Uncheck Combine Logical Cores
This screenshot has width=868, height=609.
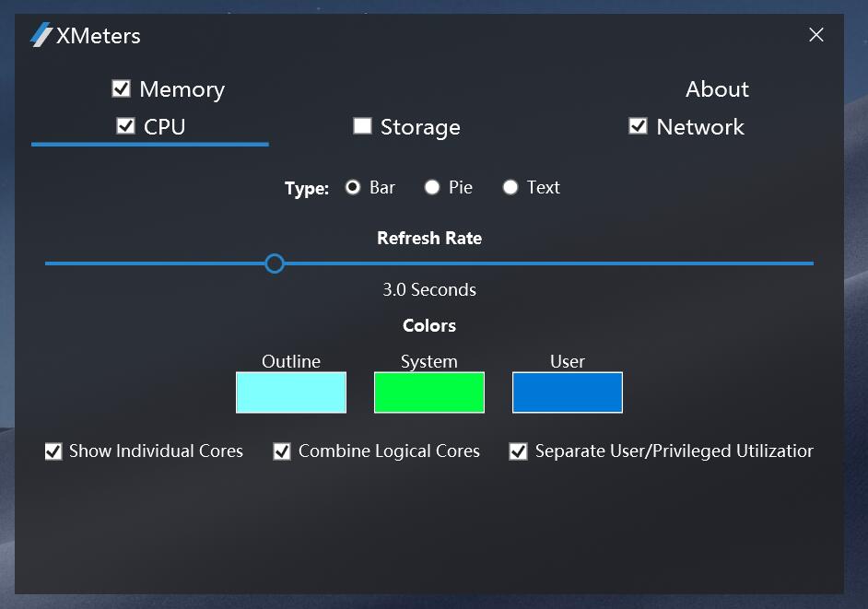282,451
